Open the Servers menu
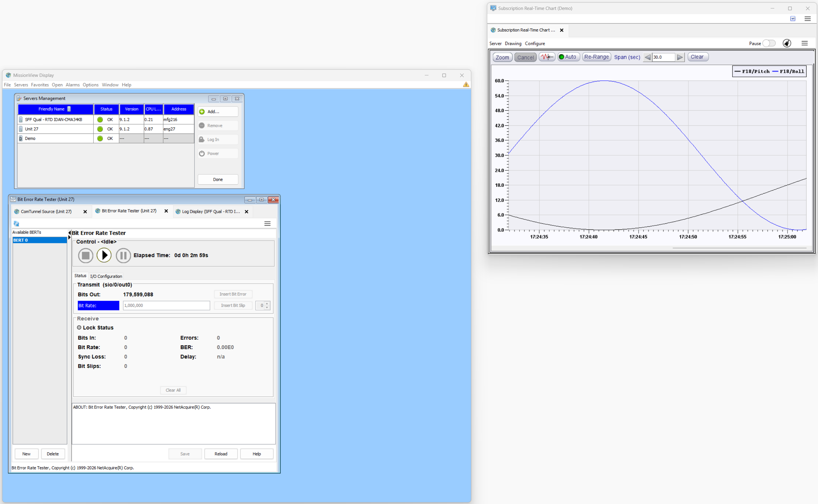Screen dimensions: 818x504 (x=21, y=85)
